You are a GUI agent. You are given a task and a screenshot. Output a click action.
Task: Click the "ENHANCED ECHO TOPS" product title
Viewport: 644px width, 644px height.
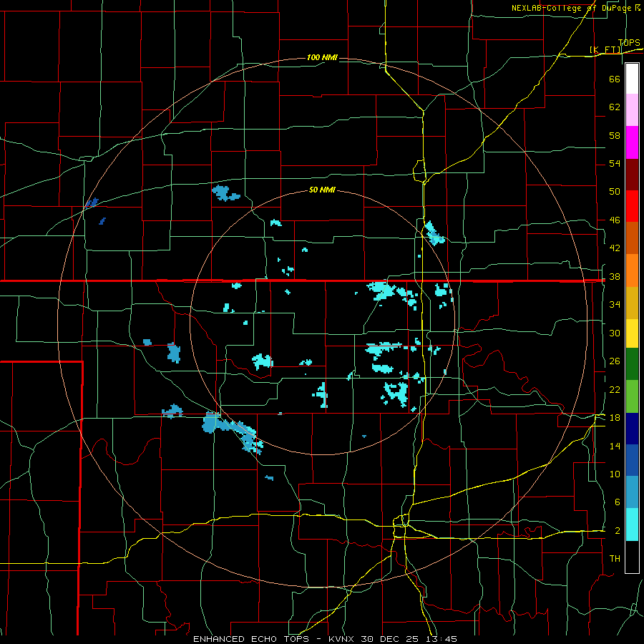pyautogui.click(x=251, y=639)
